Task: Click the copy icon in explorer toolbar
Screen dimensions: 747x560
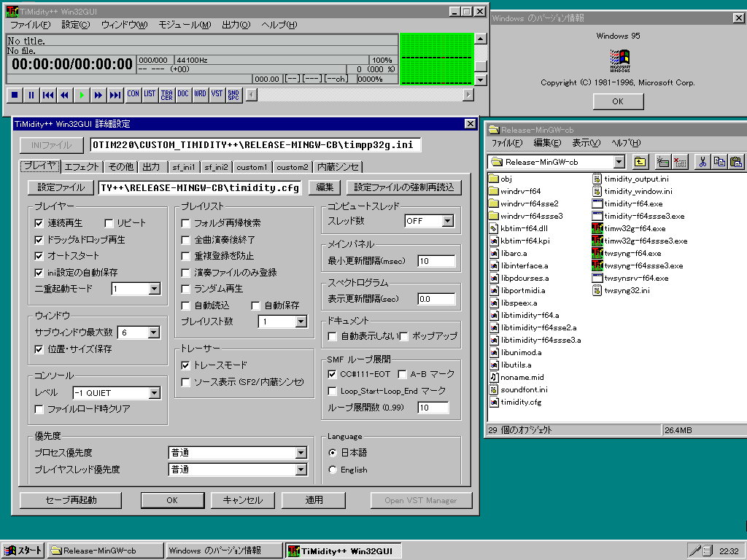Action: 719,162
